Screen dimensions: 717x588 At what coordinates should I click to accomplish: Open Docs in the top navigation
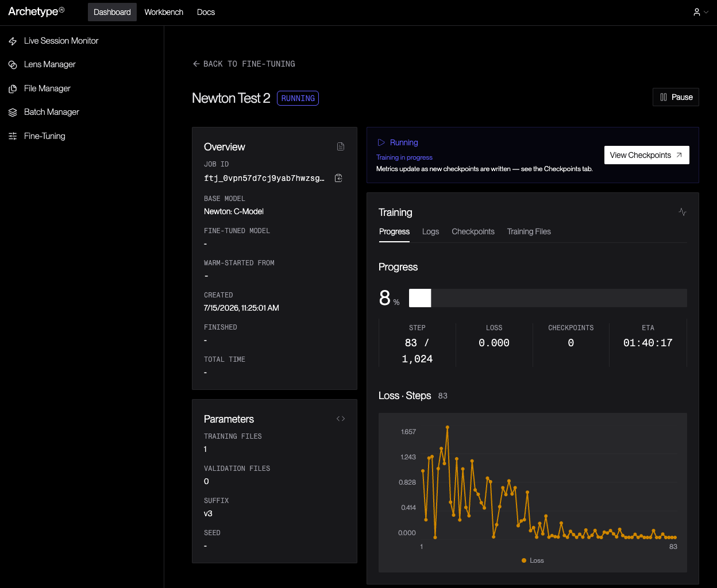(x=206, y=12)
